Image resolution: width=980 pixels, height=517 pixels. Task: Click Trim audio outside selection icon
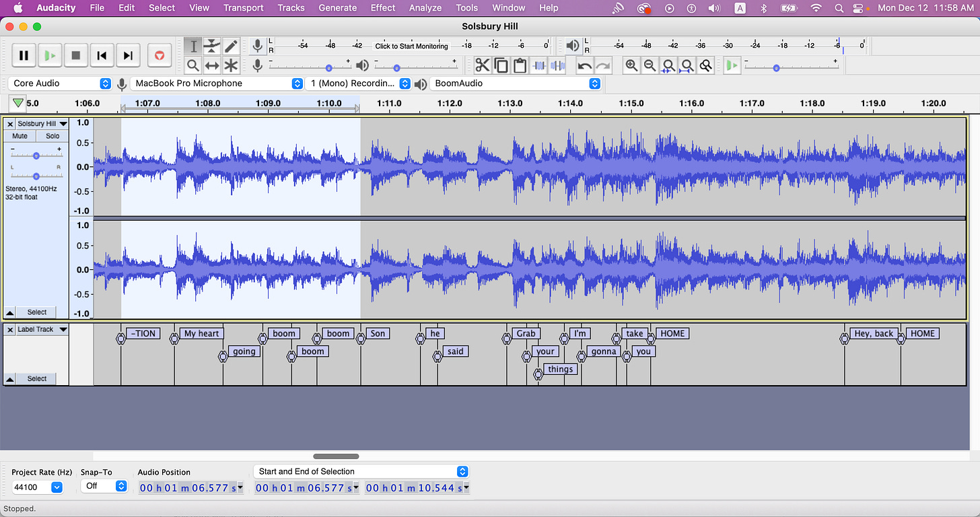coord(538,65)
